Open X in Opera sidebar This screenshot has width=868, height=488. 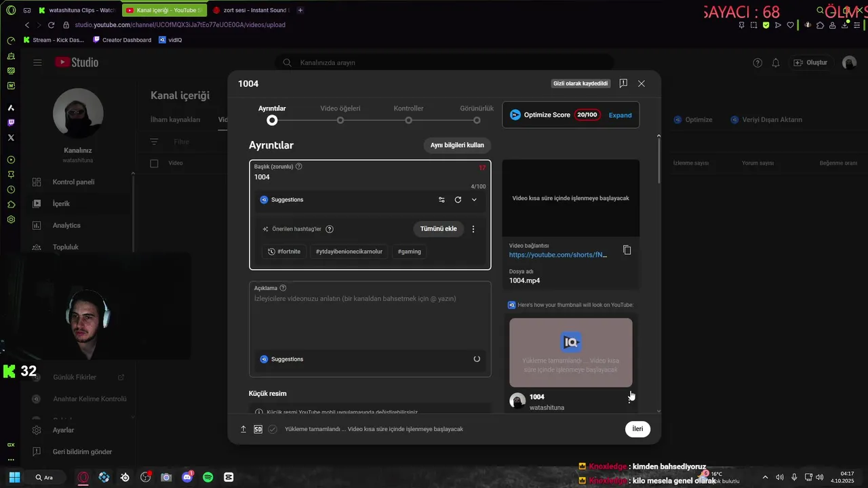(11, 138)
